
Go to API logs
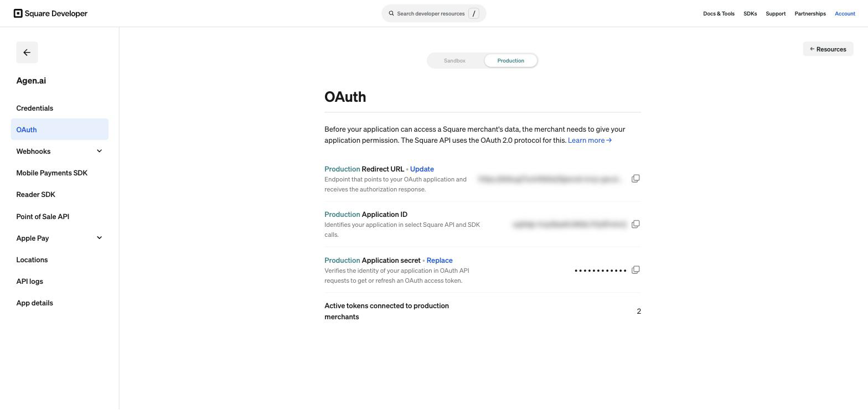(30, 281)
